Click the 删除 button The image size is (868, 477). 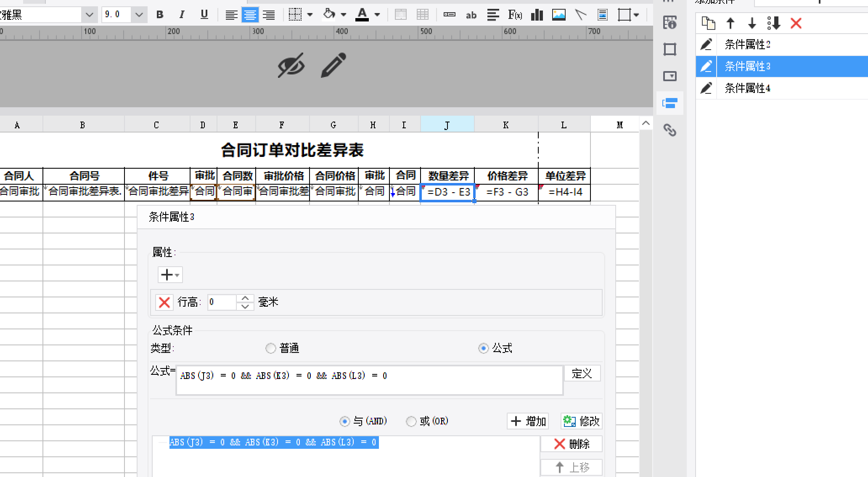click(572, 444)
